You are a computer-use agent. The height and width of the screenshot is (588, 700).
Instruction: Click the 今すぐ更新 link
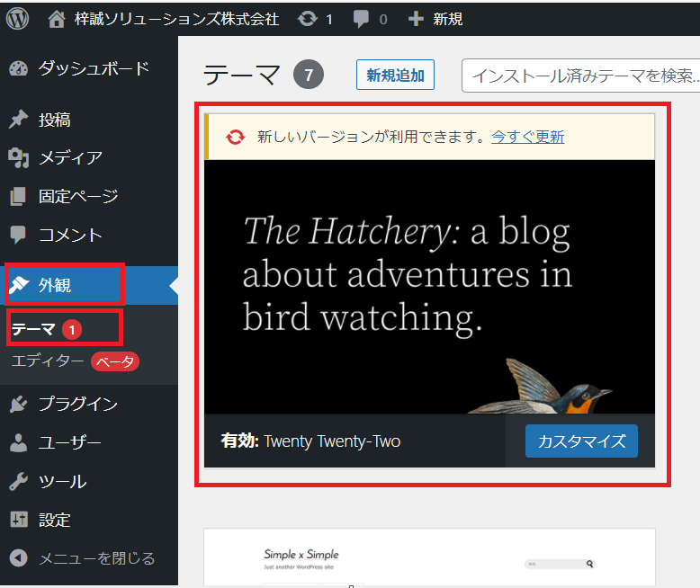pyautogui.click(x=527, y=138)
